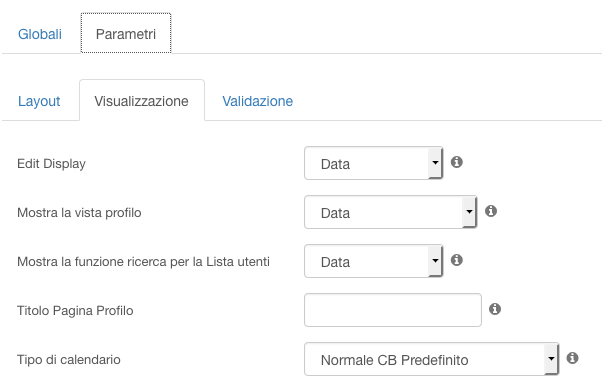Click the Edit Display label

[x=51, y=164]
